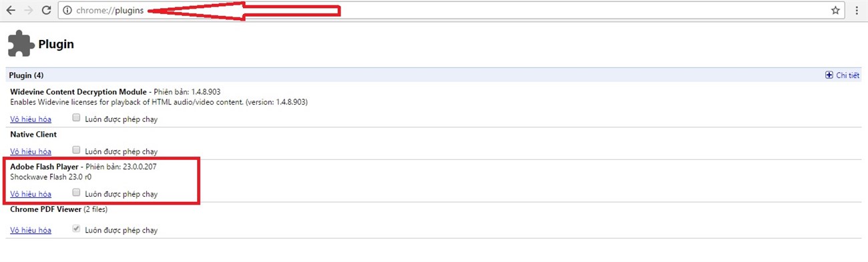Disable Native Client via Vô hiệu hóa
The image size is (868, 262).
click(31, 151)
